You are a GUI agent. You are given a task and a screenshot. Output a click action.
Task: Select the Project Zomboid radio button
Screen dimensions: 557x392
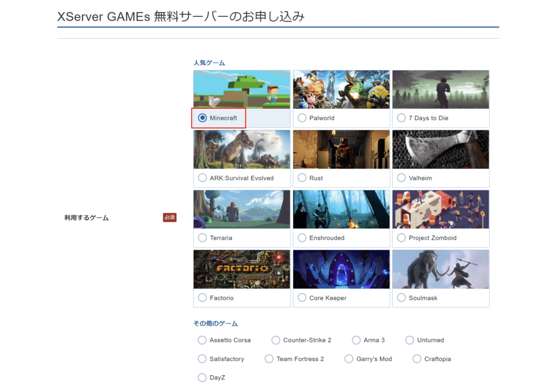pyautogui.click(x=401, y=238)
